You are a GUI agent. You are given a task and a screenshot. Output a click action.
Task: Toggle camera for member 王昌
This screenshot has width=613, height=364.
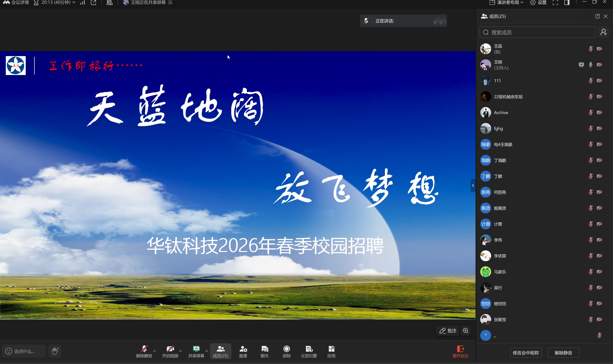coord(599,49)
